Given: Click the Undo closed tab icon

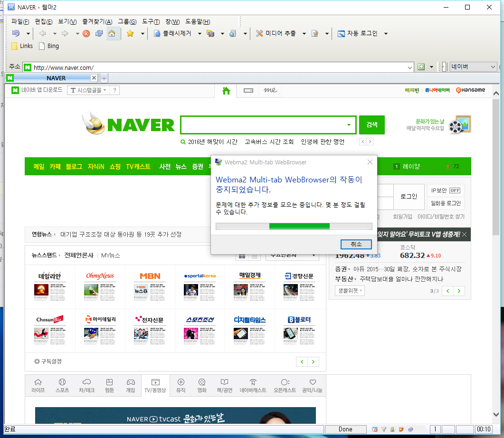Looking at the screenshot, I should pos(16,33).
